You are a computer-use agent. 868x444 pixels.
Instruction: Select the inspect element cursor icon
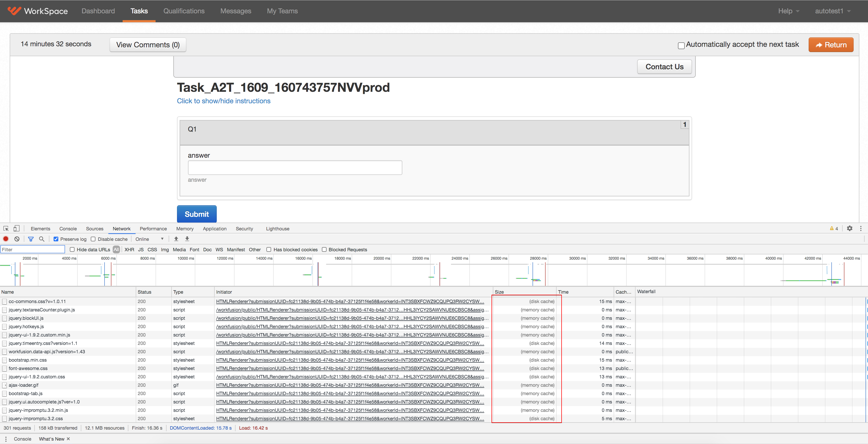[x=6, y=229]
